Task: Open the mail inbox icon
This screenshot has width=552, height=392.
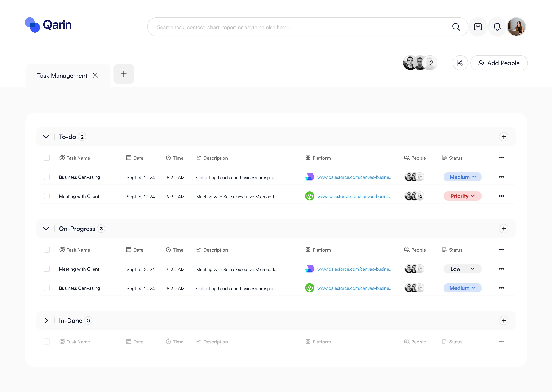Action: [x=478, y=27]
